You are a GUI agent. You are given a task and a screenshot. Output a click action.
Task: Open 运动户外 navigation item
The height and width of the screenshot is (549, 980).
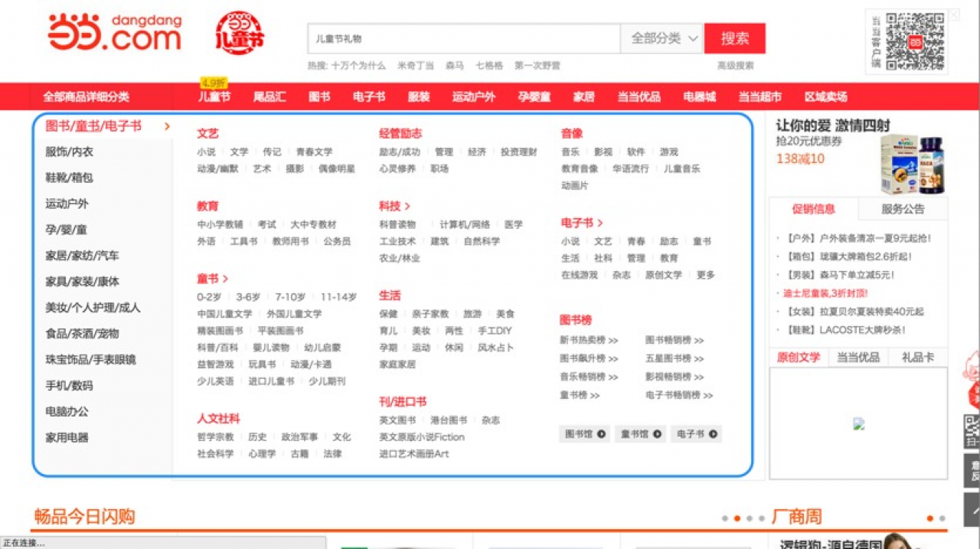click(473, 96)
